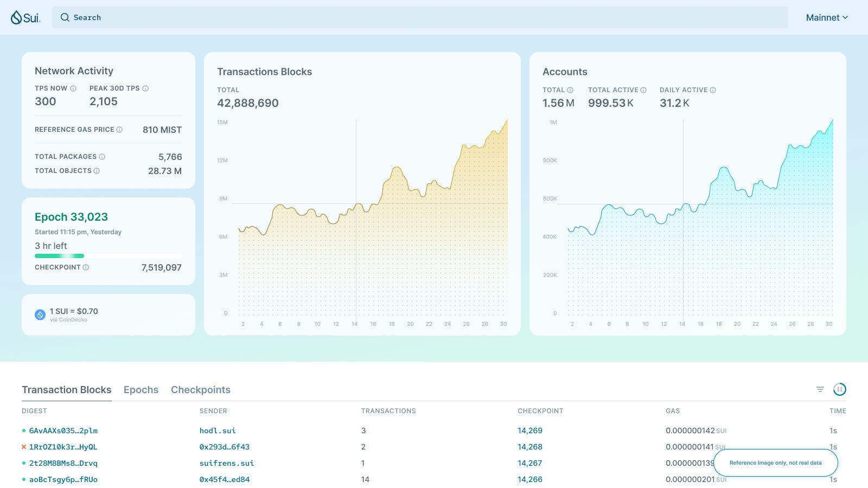The image size is (868, 488).
Task: Click the info icon next to TPS NOW
Action: tap(73, 88)
